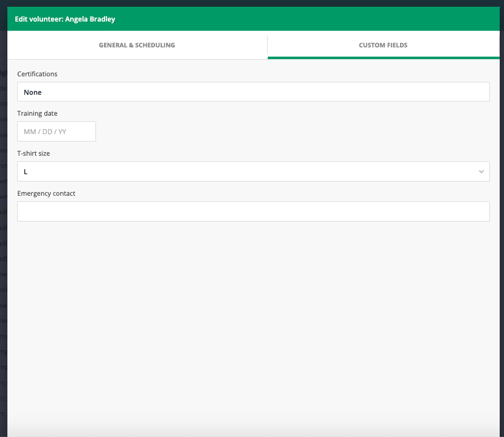Click the green dialog header bar

point(308,19)
